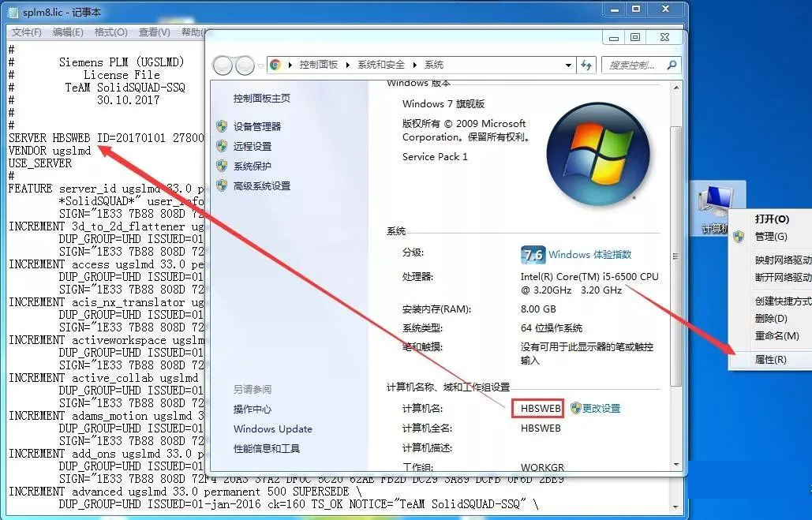Viewport: 812px width, 520px height.
Task: Click scroll down arrow in System window
Action: 675,465
